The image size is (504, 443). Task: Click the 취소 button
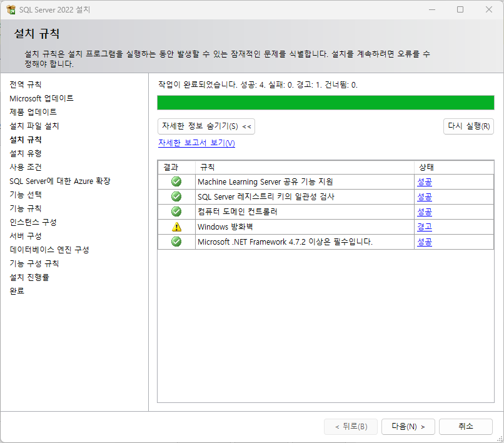(466, 427)
